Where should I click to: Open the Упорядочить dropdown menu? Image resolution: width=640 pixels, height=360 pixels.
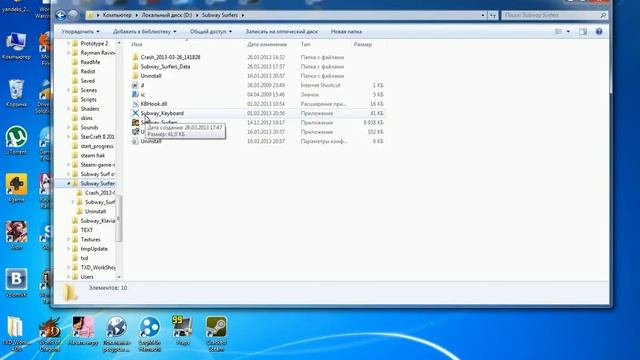(80, 31)
